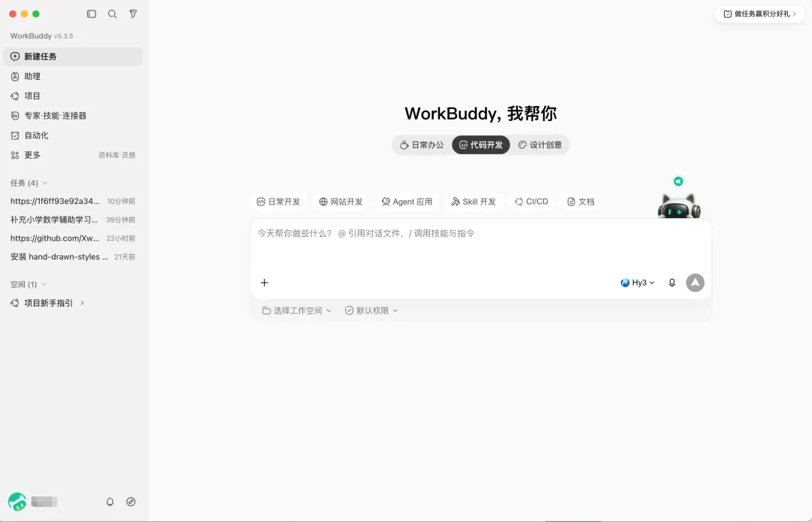Click the compass icon beside the bell
Viewport: 812px width, 522px height.
[x=131, y=501]
